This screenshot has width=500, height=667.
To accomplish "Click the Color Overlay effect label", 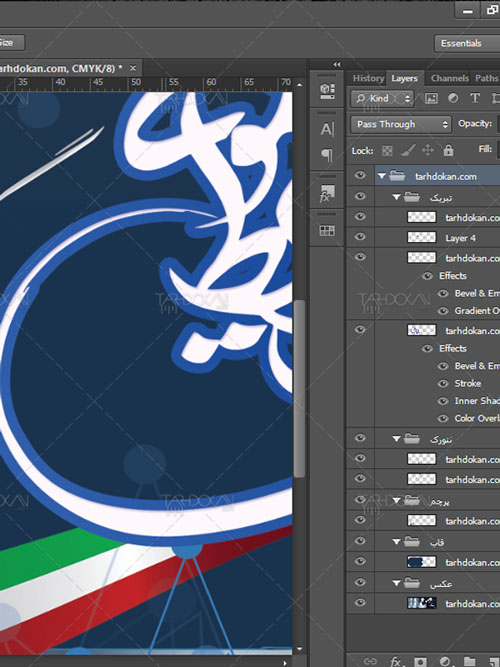I will click(477, 418).
